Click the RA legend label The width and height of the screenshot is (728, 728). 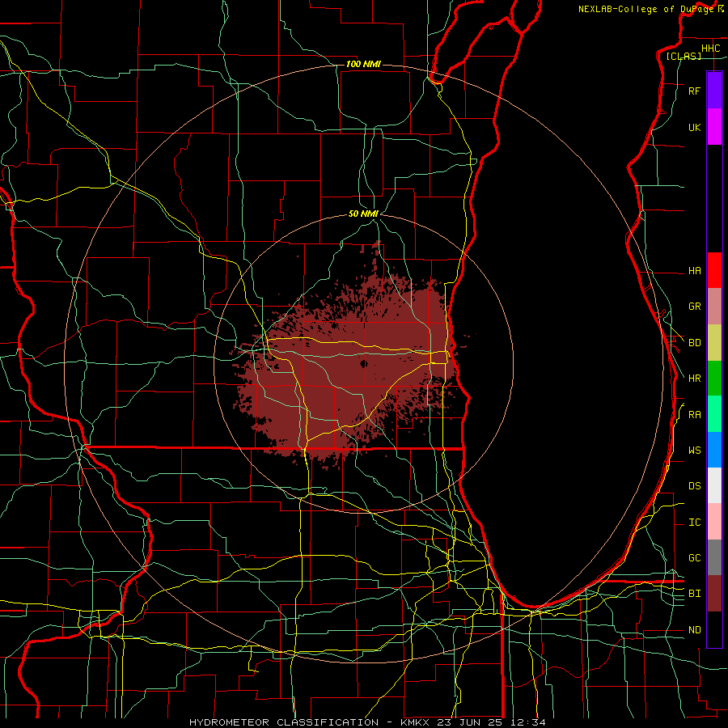click(x=694, y=415)
